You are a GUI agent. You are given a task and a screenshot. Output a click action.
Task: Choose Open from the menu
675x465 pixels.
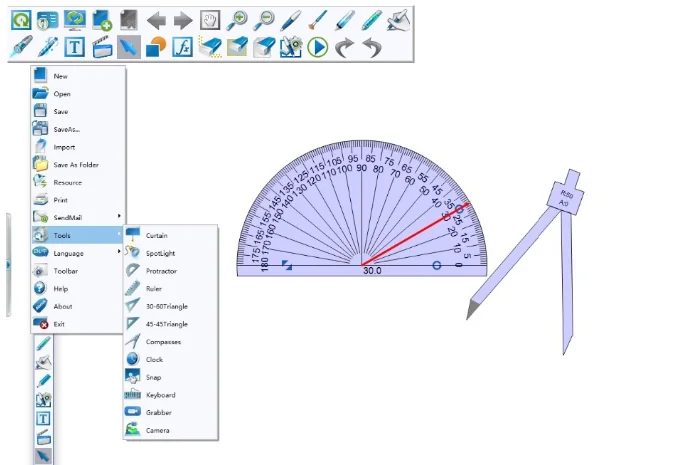(78, 93)
